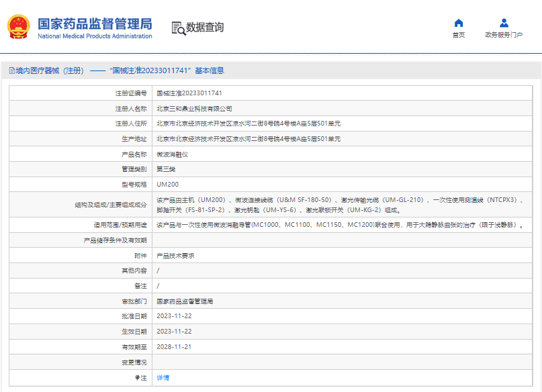542x392 pixels.
Task: Open 政务服务门户 via the person icon
Action: [x=504, y=23]
